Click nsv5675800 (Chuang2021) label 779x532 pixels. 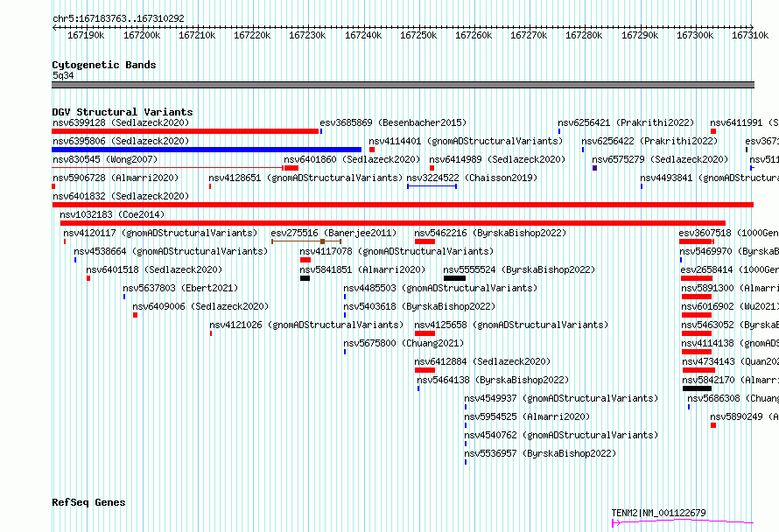point(404,343)
